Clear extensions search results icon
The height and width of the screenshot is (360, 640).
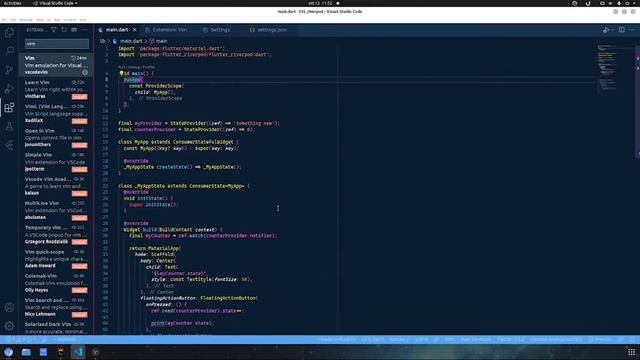[74, 30]
